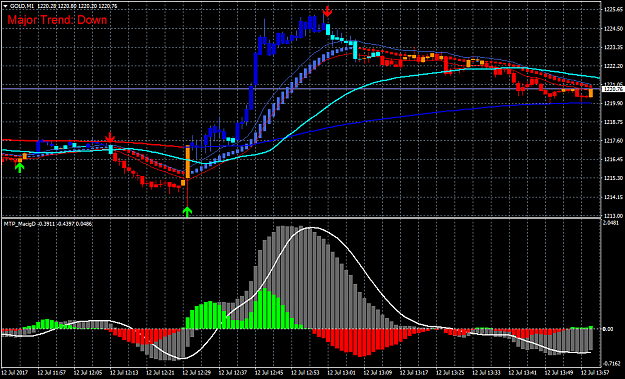Click the 1225.65 price scale label
Viewport: 625px width, 379px height.
click(613, 10)
